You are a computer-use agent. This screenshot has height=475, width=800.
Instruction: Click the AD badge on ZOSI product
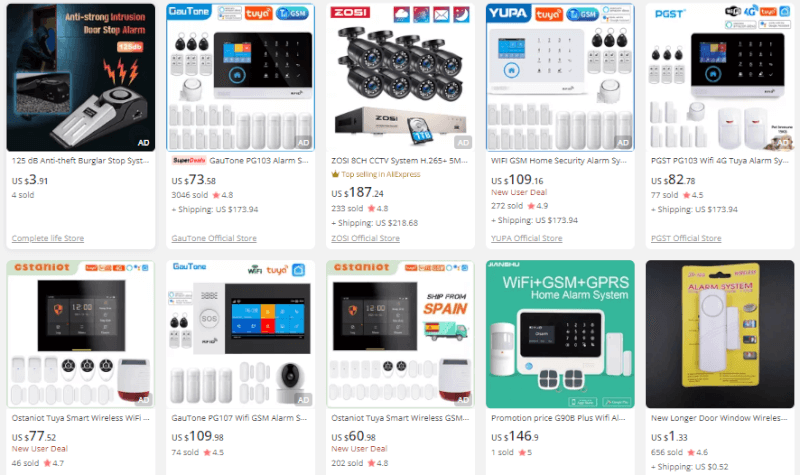(463, 143)
